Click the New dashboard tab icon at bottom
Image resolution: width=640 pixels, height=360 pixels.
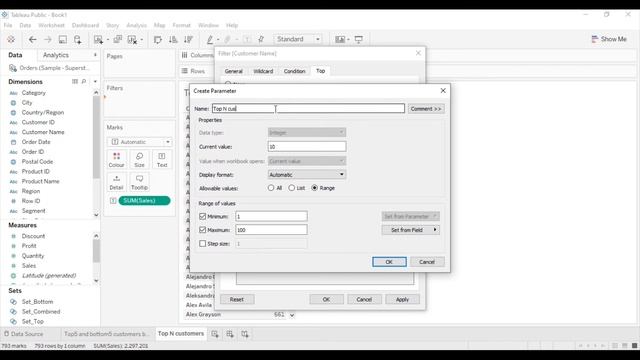(230, 334)
